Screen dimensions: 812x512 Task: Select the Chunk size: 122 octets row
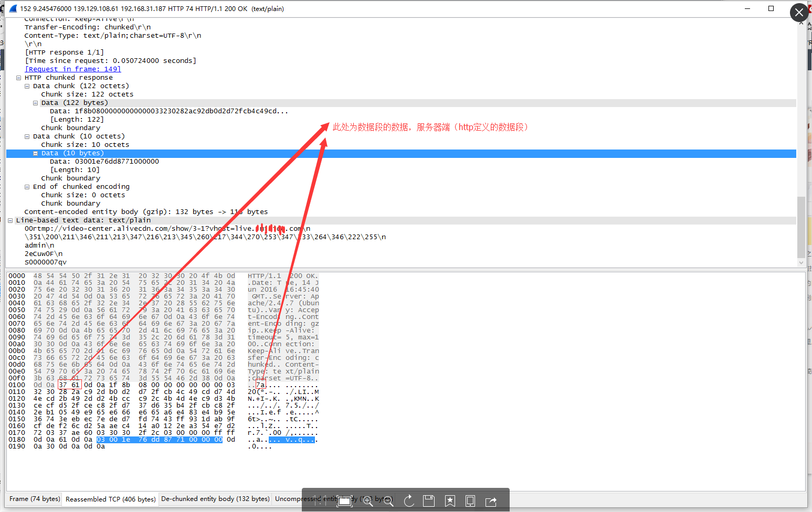pos(87,94)
